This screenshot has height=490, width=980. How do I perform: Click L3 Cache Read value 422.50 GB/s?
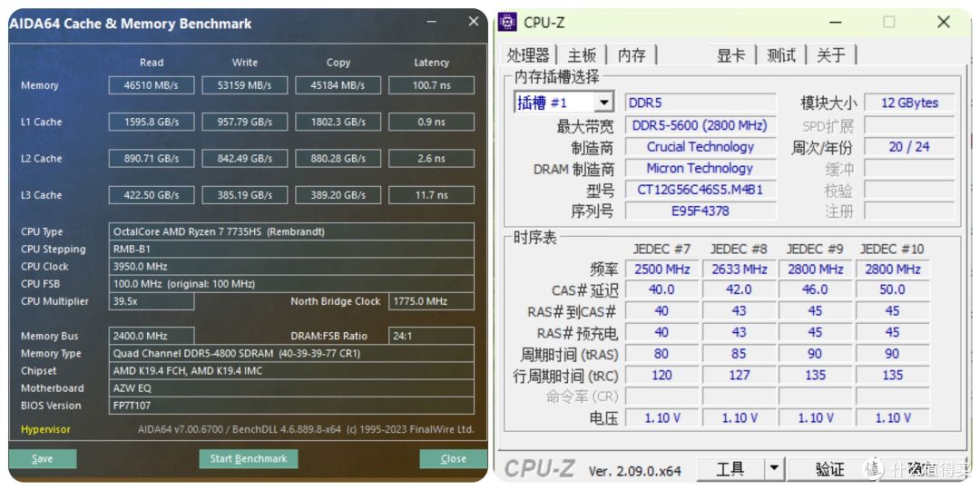click(x=152, y=195)
